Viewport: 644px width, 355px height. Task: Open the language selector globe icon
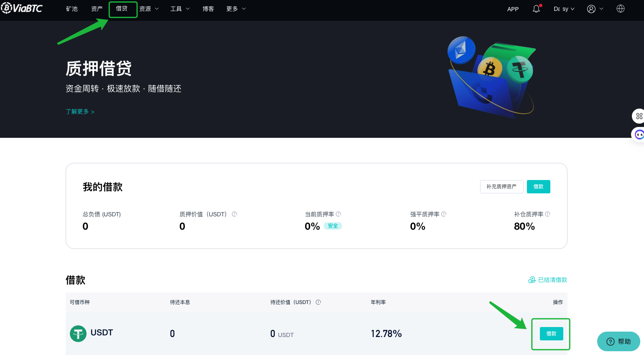(620, 8)
